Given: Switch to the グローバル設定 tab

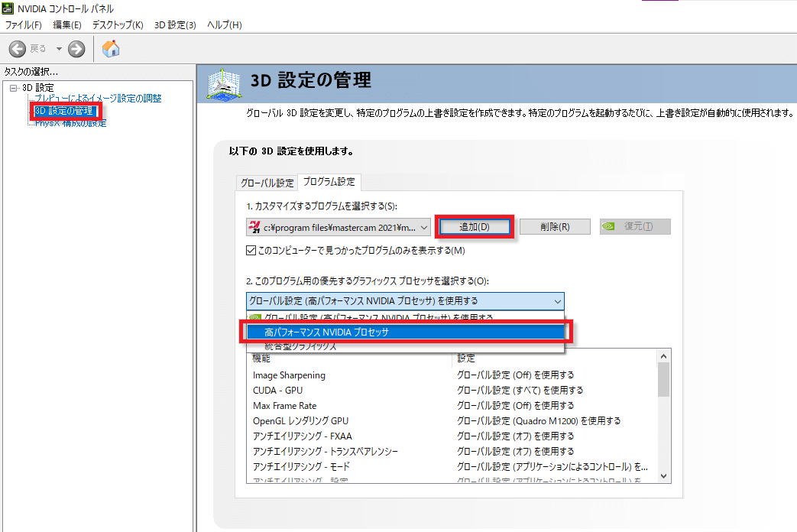Looking at the screenshot, I should coord(267,182).
